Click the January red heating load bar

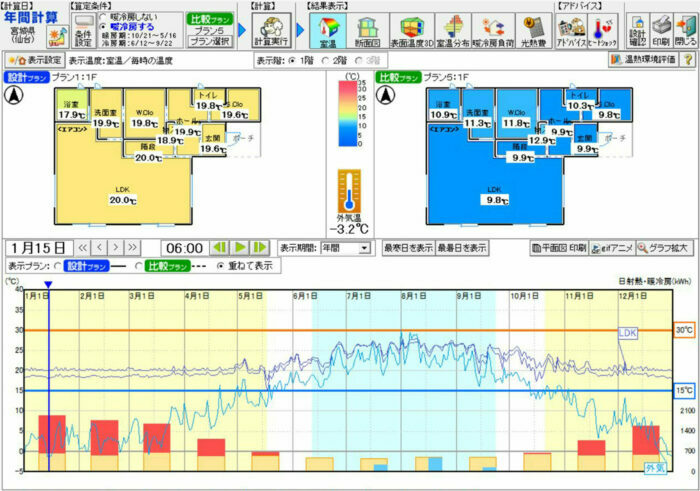point(52,434)
